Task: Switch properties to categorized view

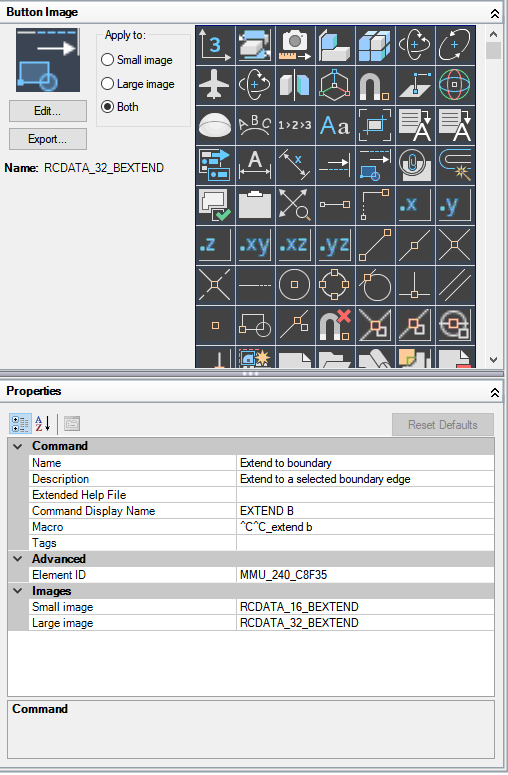Action: (20, 424)
